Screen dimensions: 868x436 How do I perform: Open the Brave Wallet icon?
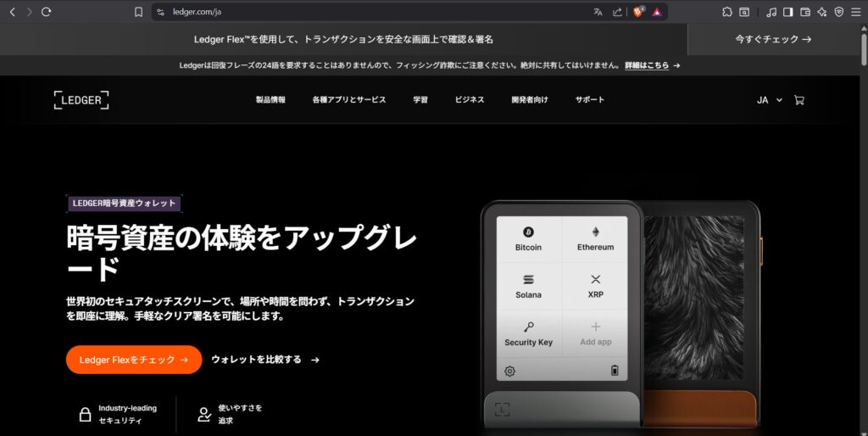(x=805, y=12)
